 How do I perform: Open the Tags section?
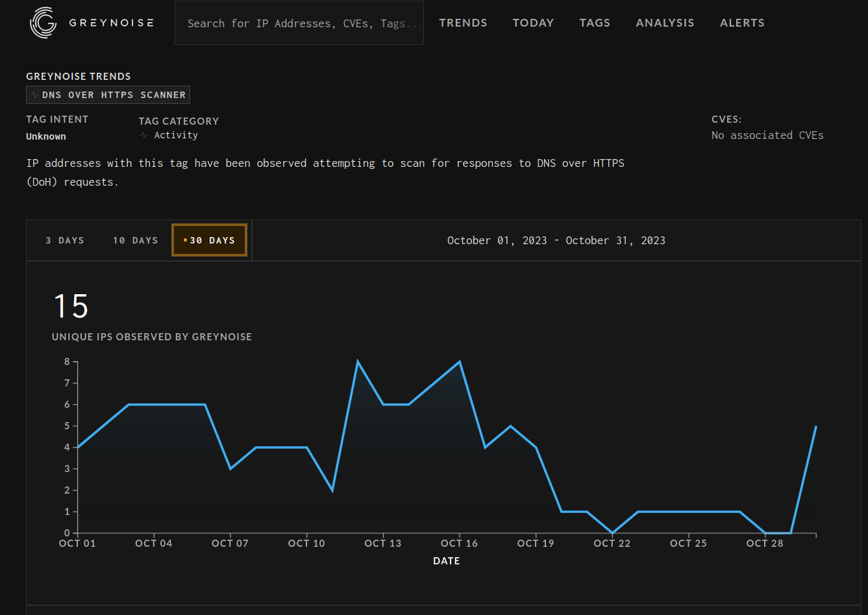click(595, 23)
